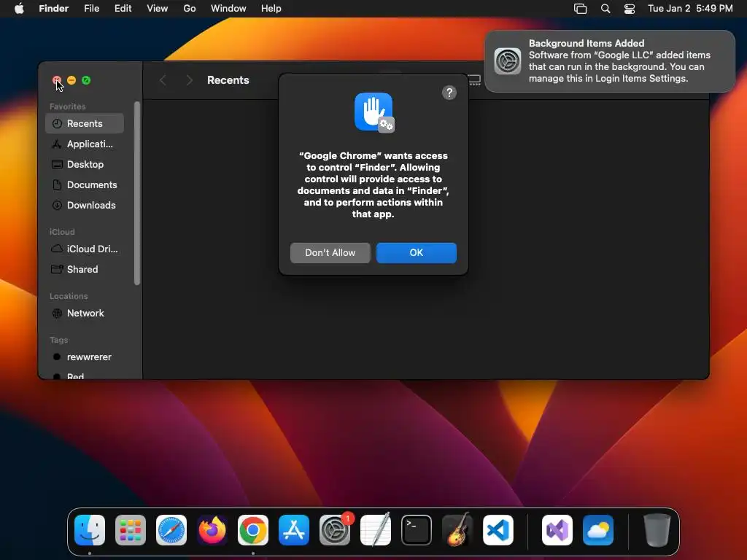Open the Finder menu in menu bar
The height and width of the screenshot is (560, 747).
pos(54,9)
